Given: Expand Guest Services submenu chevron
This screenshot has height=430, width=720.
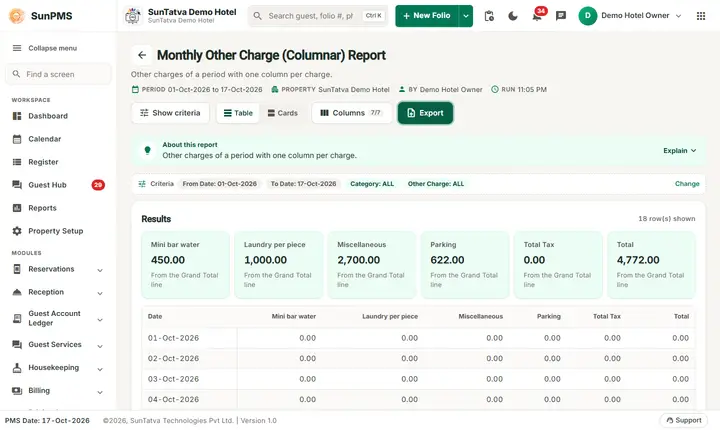Looking at the screenshot, I should point(100,346).
